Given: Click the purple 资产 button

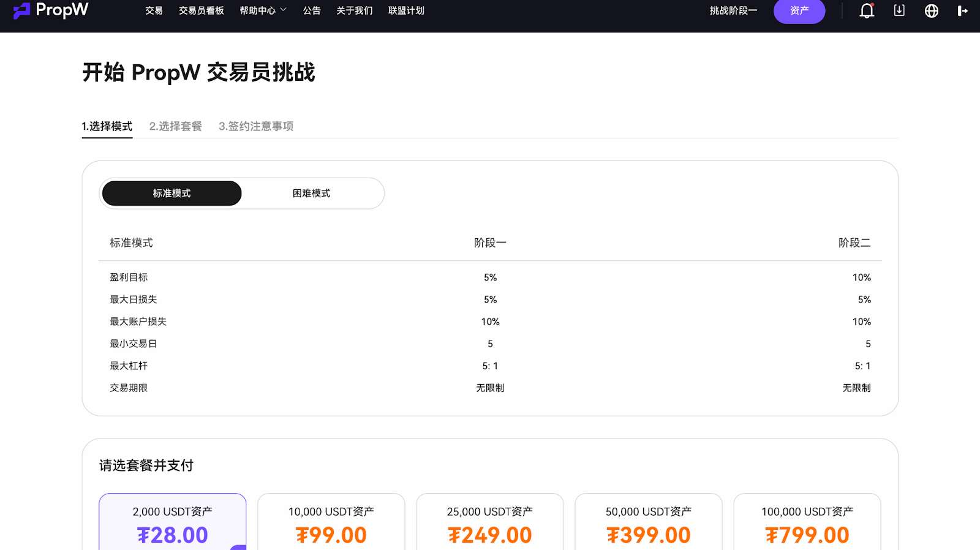Looking at the screenshot, I should [x=799, y=11].
